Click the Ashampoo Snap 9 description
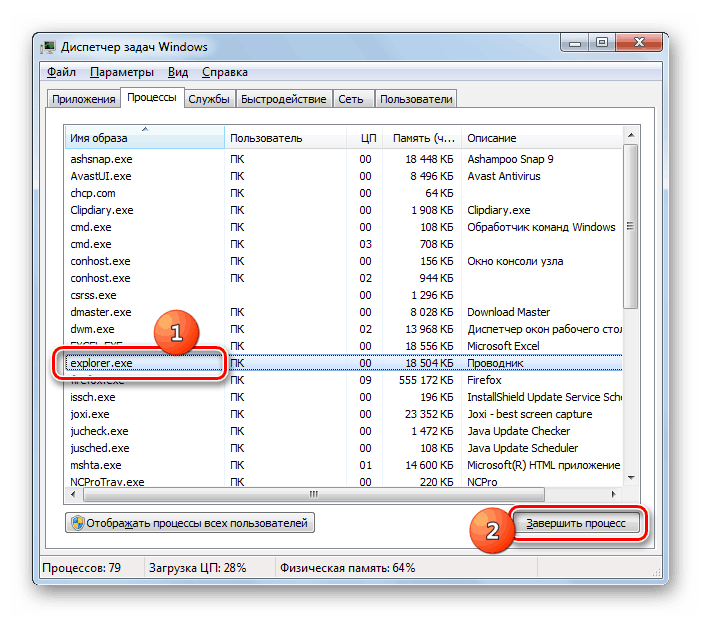The height and width of the screenshot is (618, 702). pyautogui.click(x=510, y=159)
